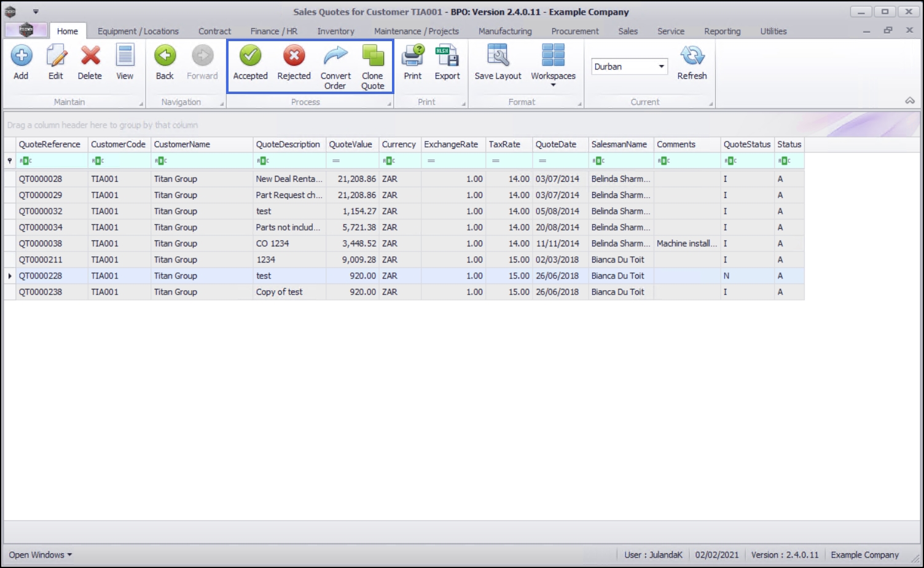Click the QuoteDescription filter row cell
924x568 pixels.
[x=289, y=161]
